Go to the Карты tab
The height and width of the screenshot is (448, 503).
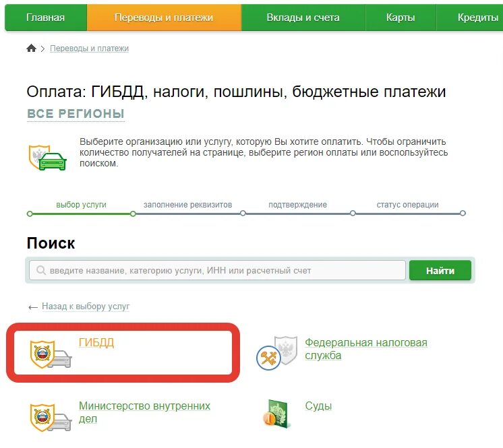pyautogui.click(x=401, y=18)
